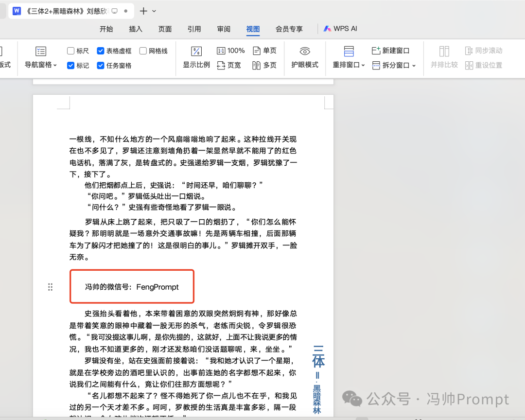Viewport: 525px width, 420px height.
Task: Click the drag handle beside the highlighted paragraph
Action: click(50, 287)
